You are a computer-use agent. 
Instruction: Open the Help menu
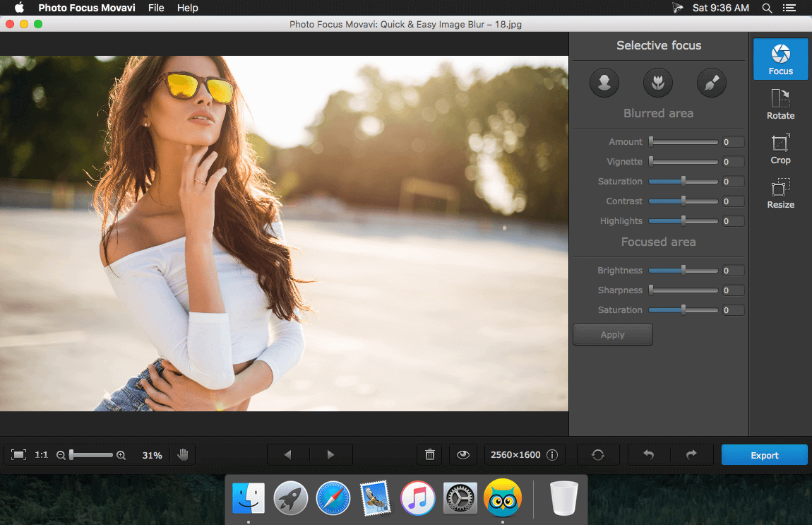tap(187, 8)
